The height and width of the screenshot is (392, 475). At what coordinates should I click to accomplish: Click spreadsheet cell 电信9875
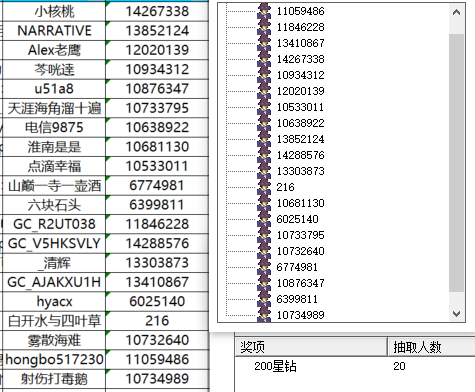[x=54, y=127]
